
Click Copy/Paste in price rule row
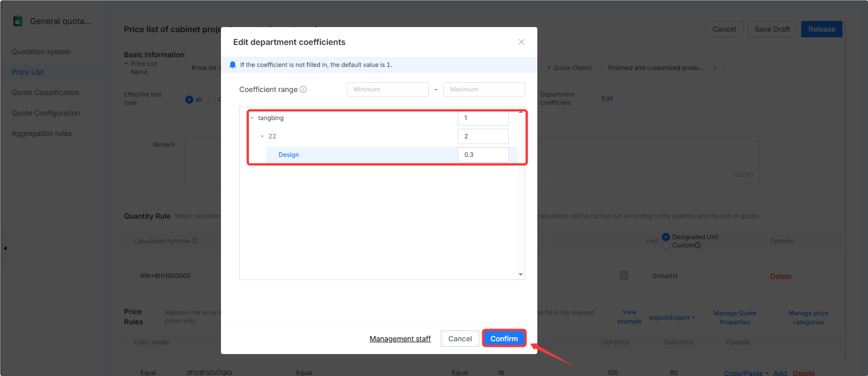746,373
